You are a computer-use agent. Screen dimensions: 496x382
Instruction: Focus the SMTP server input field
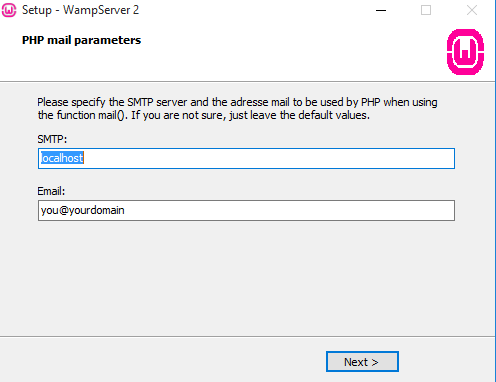(x=246, y=158)
